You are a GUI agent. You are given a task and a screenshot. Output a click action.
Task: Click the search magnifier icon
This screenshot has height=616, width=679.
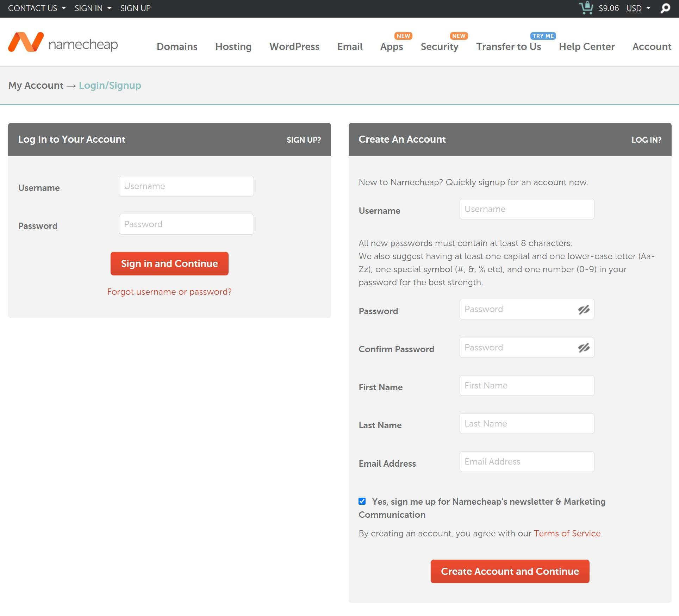pyautogui.click(x=665, y=8)
